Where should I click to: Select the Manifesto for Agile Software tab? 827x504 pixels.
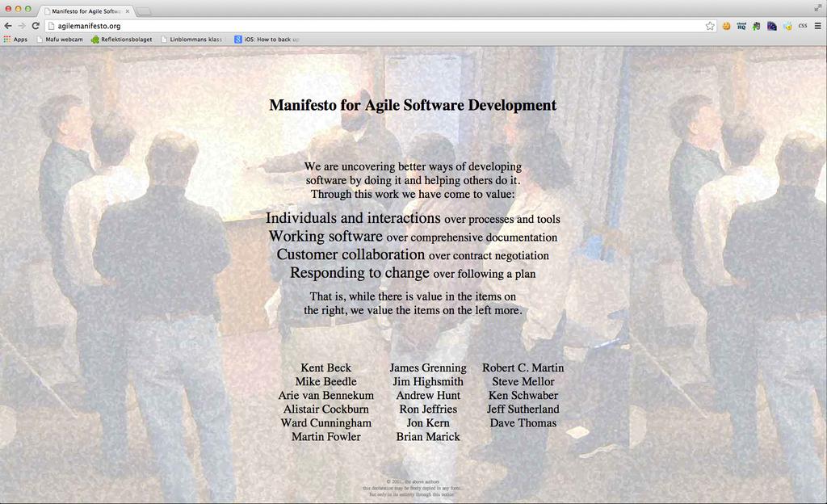tap(87, 11)
